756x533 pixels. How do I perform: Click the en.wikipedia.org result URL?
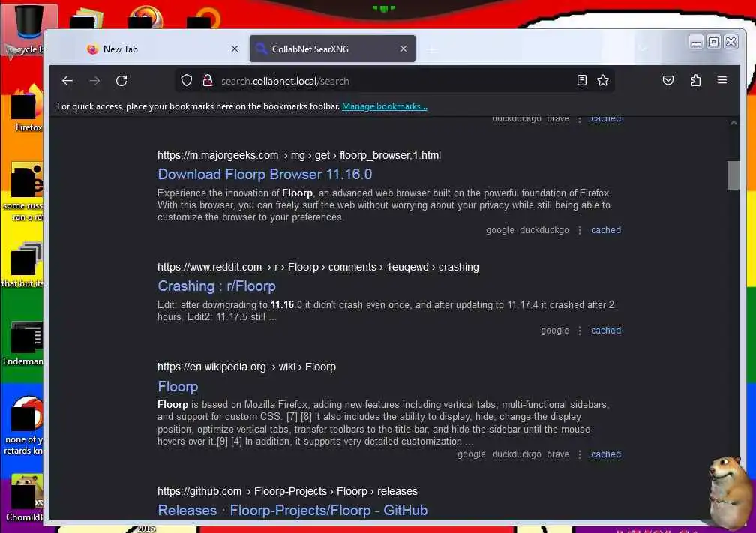tap(246, 367)
